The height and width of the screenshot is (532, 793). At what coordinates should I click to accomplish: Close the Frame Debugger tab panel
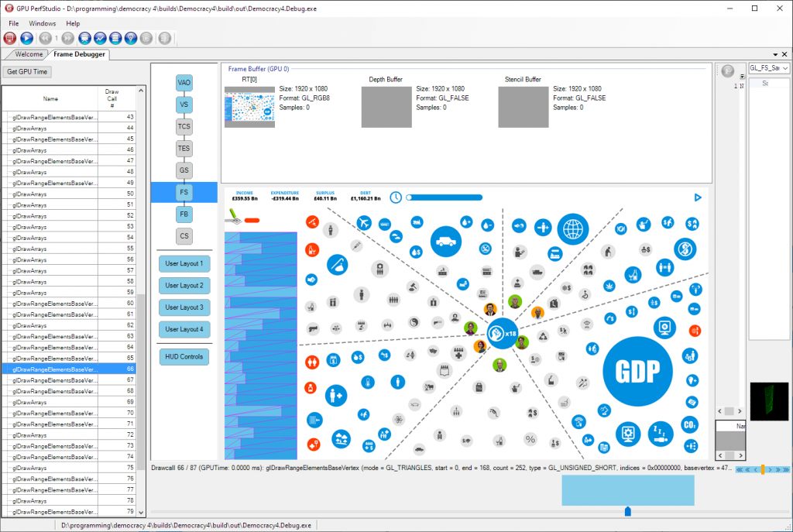(784, 54)
